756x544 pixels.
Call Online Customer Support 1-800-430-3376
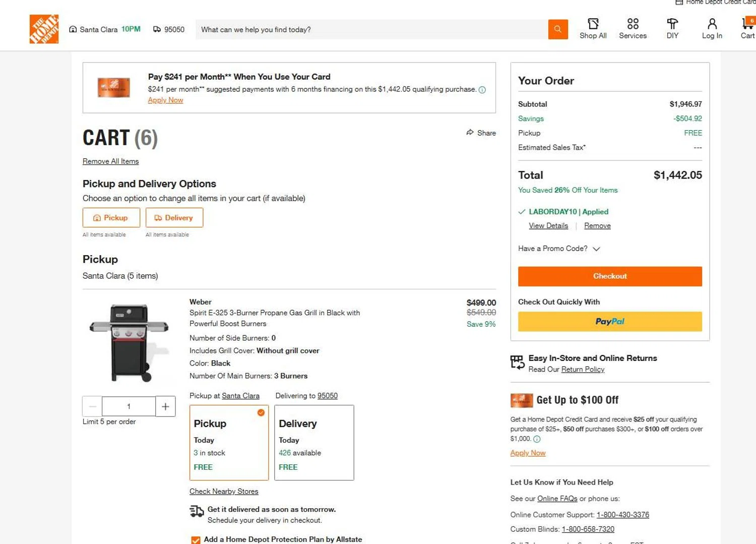[622, 515]
